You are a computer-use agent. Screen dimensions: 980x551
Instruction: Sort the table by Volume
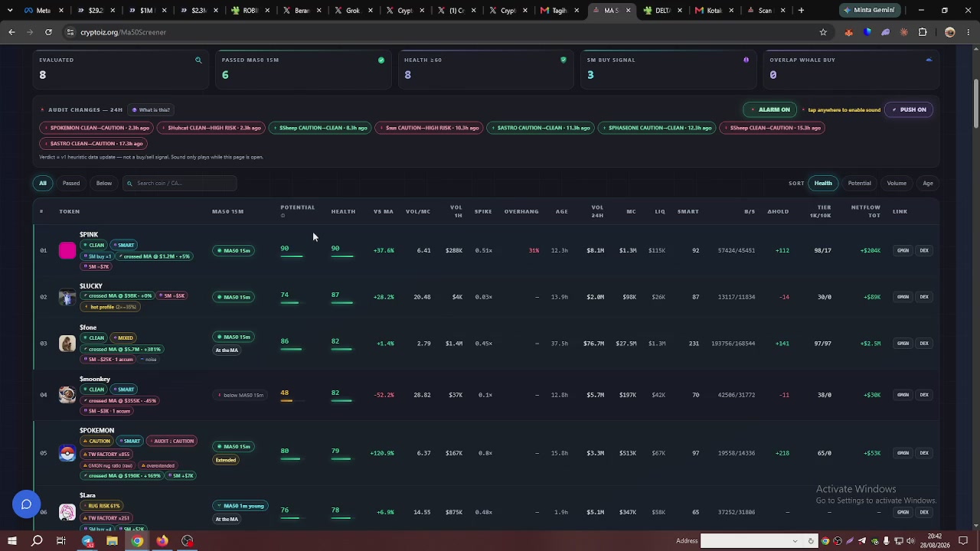pos(897,183)
